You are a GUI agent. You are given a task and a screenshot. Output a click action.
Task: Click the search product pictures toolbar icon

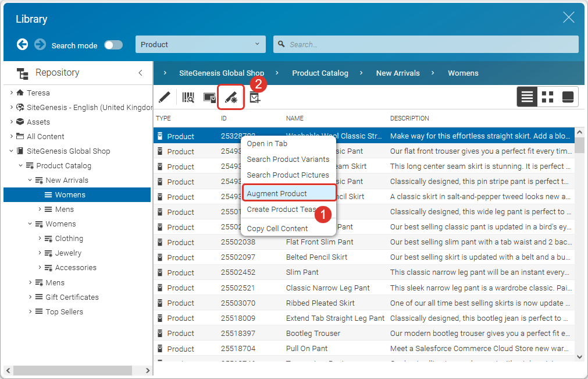pyautogui.click(x=209, y=97)
